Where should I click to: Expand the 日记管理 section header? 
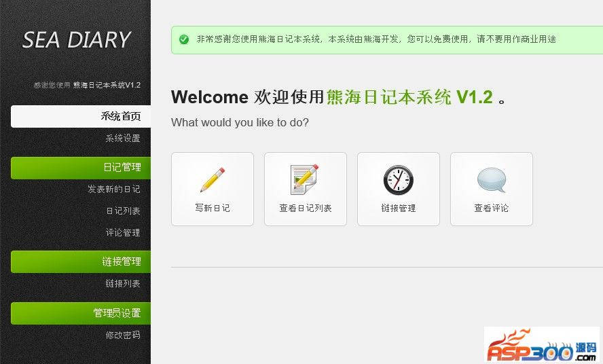(x=81, y=168)
